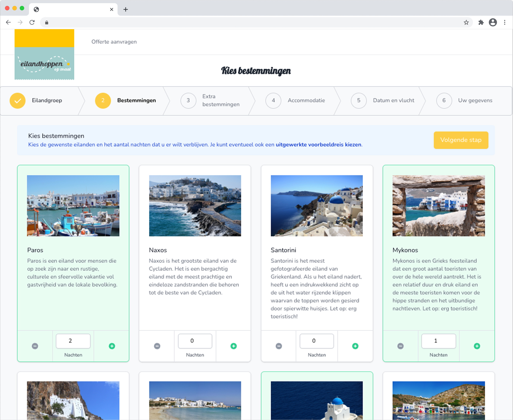
Task: Open the Accommodatie step
Action: [306, 100]
